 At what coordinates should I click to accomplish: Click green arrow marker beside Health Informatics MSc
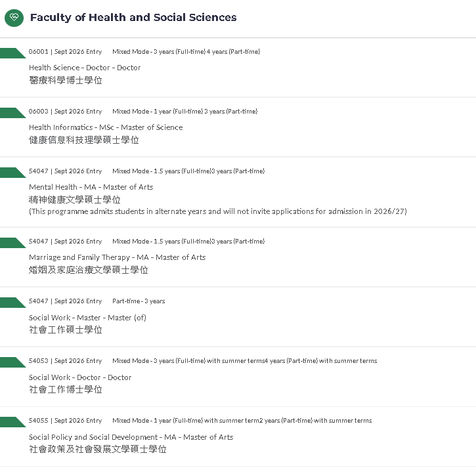(x=12, y=113)
